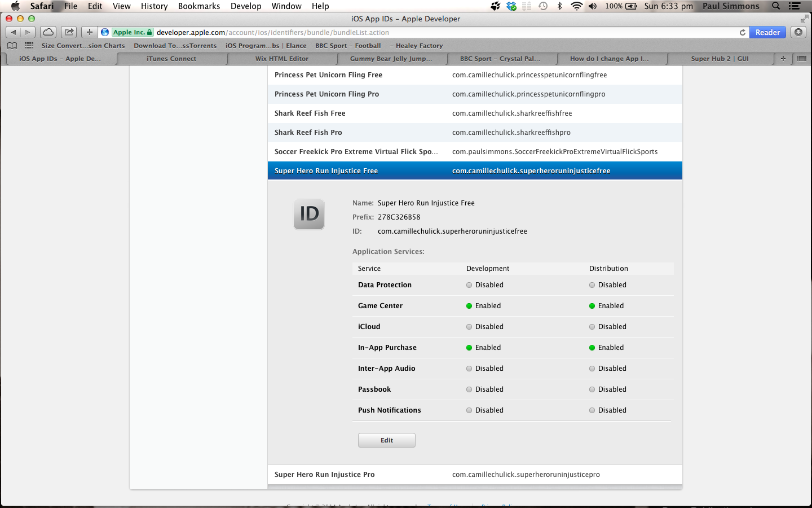Open the Safari application menu
Screen dimensions: 812x508
coord(42,6)
